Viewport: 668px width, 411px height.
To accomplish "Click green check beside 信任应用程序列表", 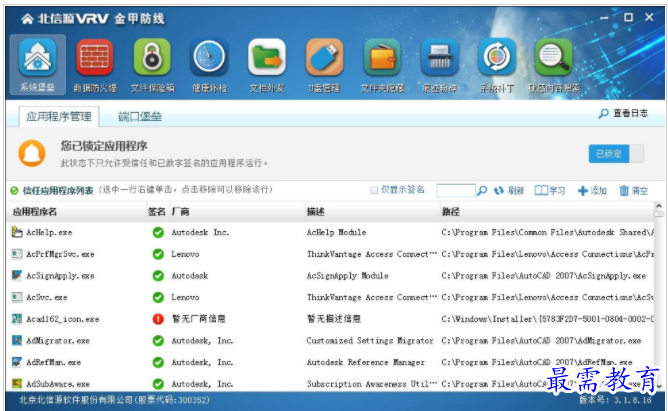I will [14, 190].
